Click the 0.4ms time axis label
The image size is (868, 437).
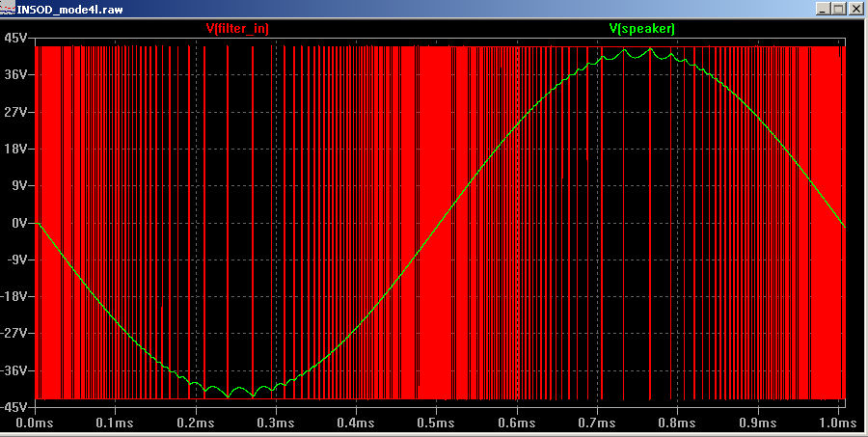[356, 423]
